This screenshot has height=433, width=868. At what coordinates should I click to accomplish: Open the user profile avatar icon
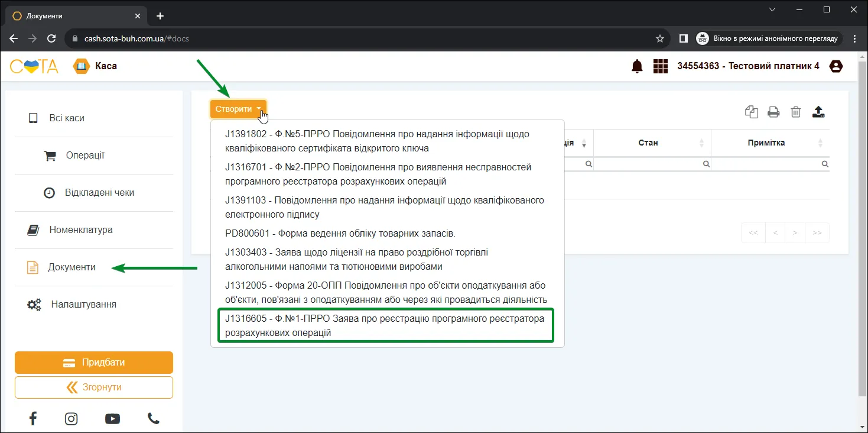[836, 66]
